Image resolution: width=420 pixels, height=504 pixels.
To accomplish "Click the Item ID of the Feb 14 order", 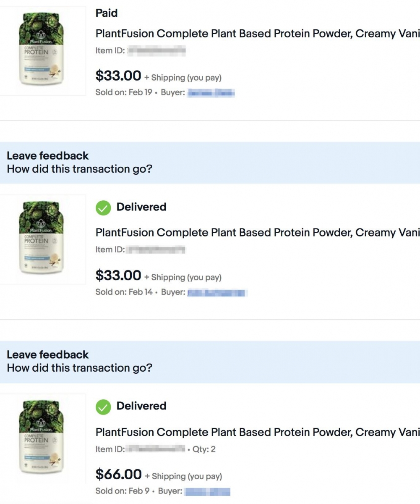I will tap(155, 250).
